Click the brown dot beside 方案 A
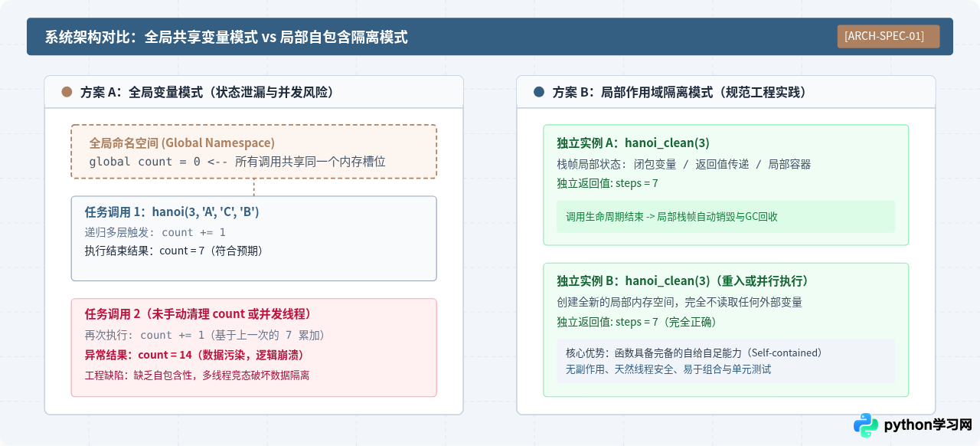This screenshot has height=446, width=980. pos(67,92)
